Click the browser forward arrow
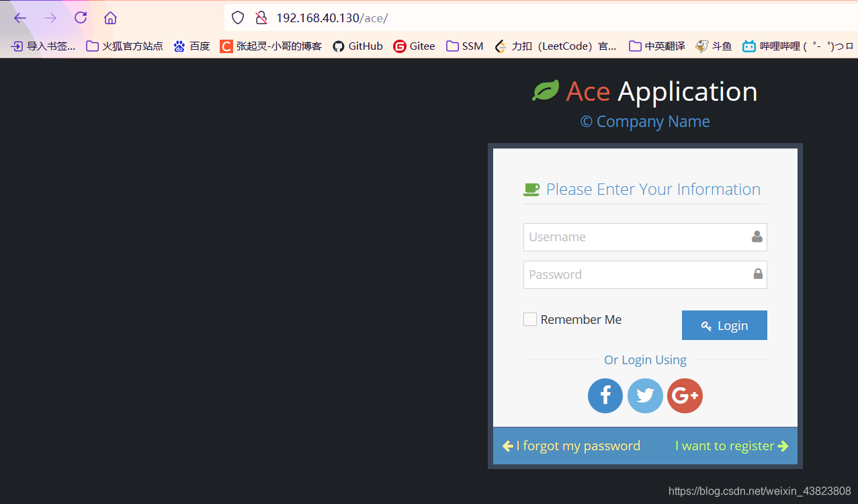The height and width of the screenshot is (504, 858). (x=50, y=18)
